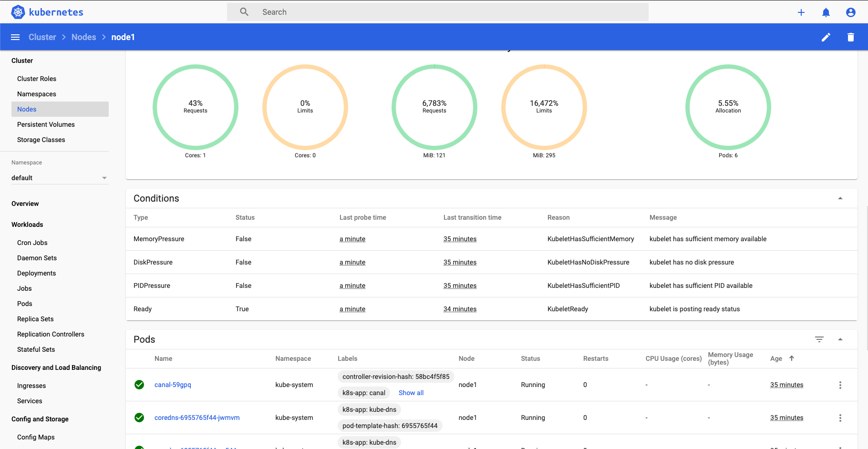The image size is (868, 449).
Task: Click controller-revision-hash label chip
Action: click(x=396, y=377)
